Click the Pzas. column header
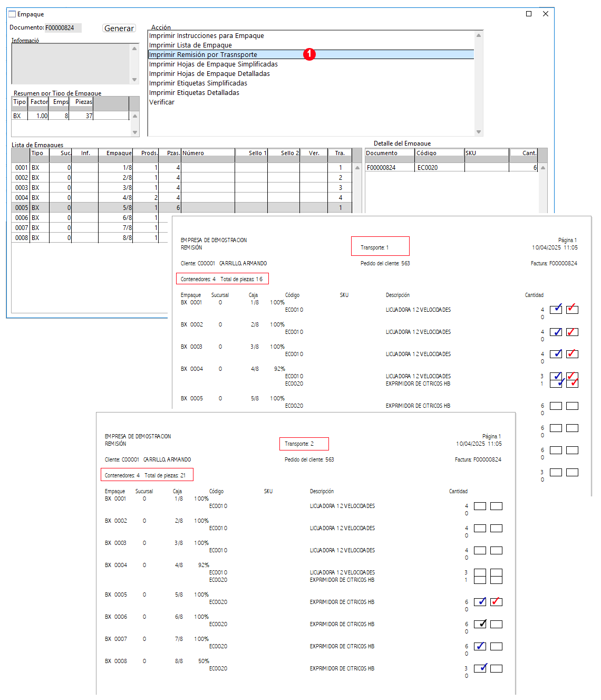Image resolution: width=601 pixels, height=700 pixels. (x=170, y=153)
